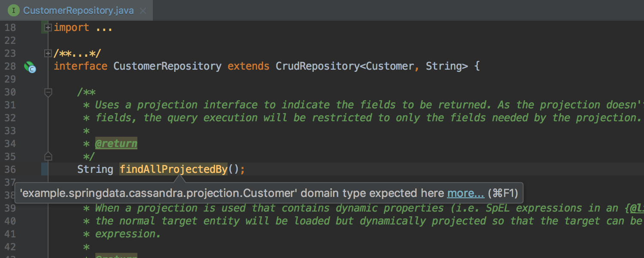Close the CustomerRepository.java tab
Image resolution: width=644 pixels, height=258 pixels.
(x=143, y=11)
